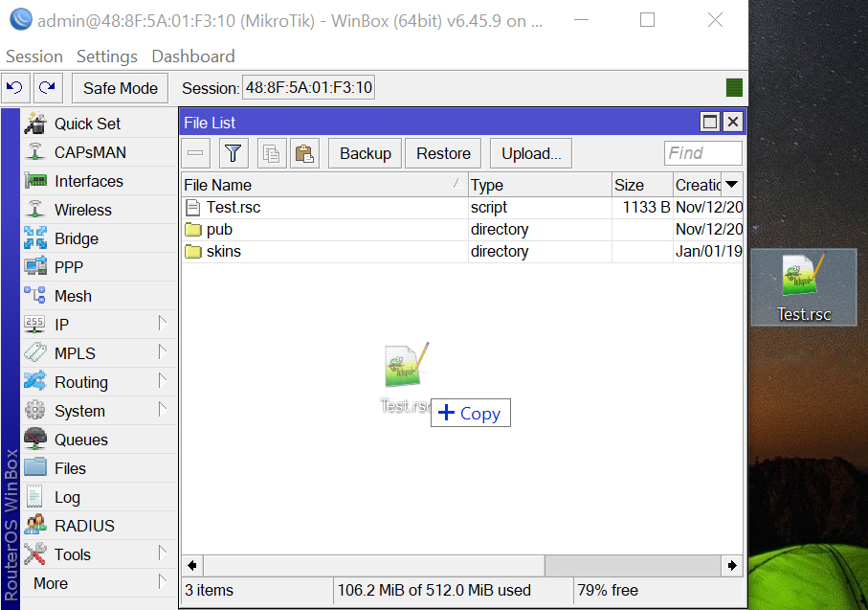Click the Find search field
Screen dimensions: 868x610
(x=703, y=153)
